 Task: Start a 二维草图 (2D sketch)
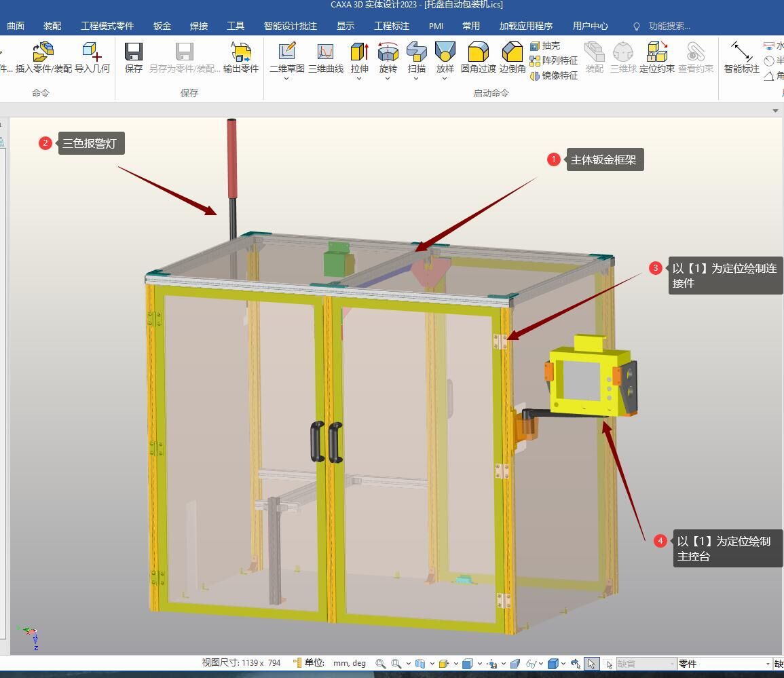click(286, 58)
